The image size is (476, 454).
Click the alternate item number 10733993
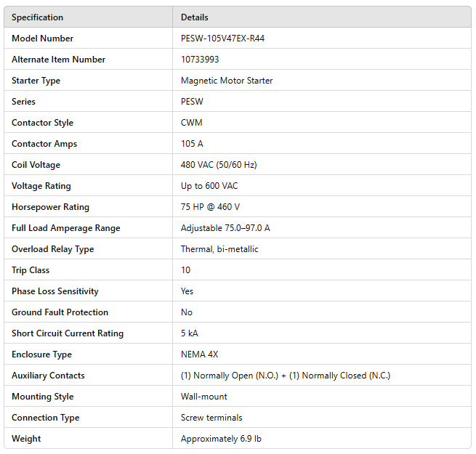point(200,60)
